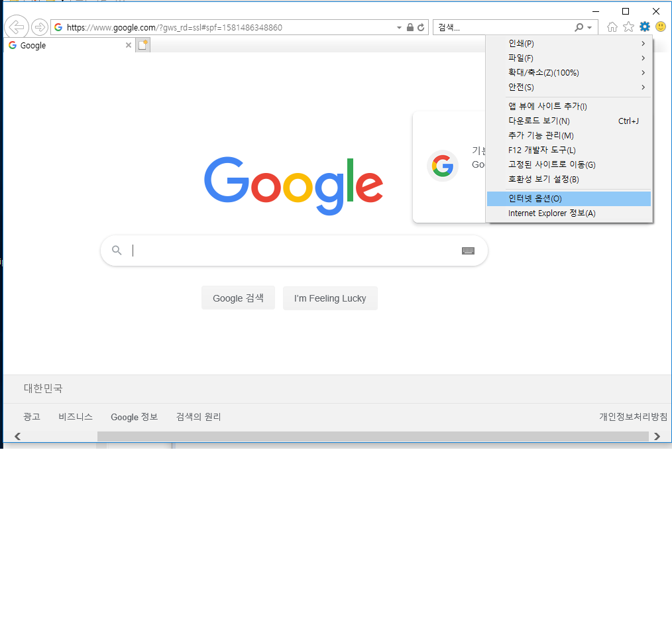Expand the 안전(S) submenu
Screen dimensions: 672x631
(x=569, y=87)
